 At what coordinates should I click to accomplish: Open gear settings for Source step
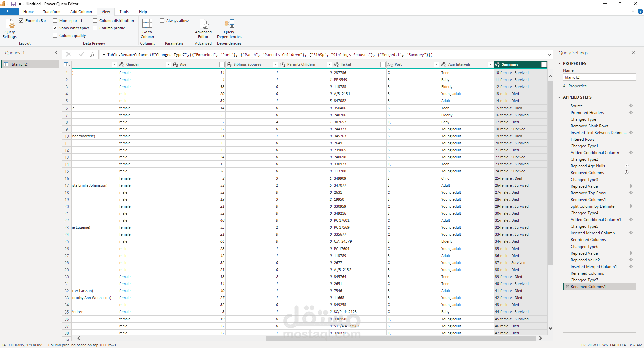coord(631,106)
